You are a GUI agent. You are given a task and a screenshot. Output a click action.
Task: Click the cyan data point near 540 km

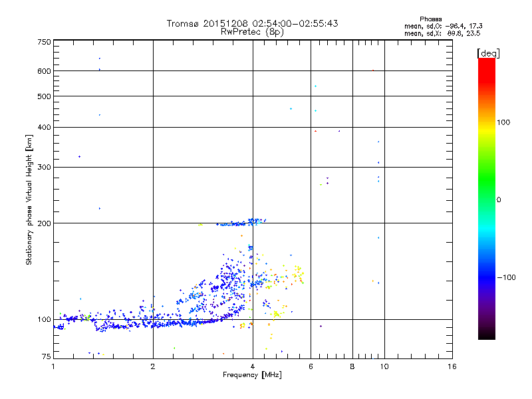pyautogui.click(x=315, y=86)
